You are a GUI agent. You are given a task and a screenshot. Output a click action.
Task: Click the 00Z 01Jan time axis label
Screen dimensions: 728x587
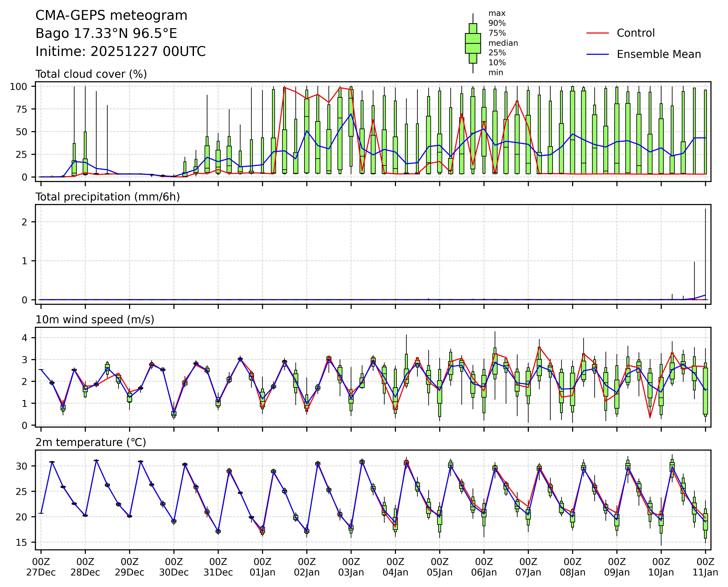[262, 567]
